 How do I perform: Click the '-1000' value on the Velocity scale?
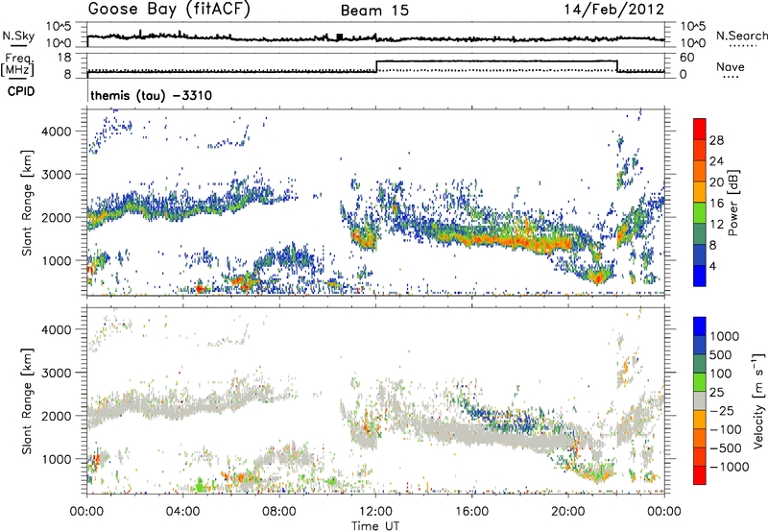pyautogui.click(x=730, y=467)
